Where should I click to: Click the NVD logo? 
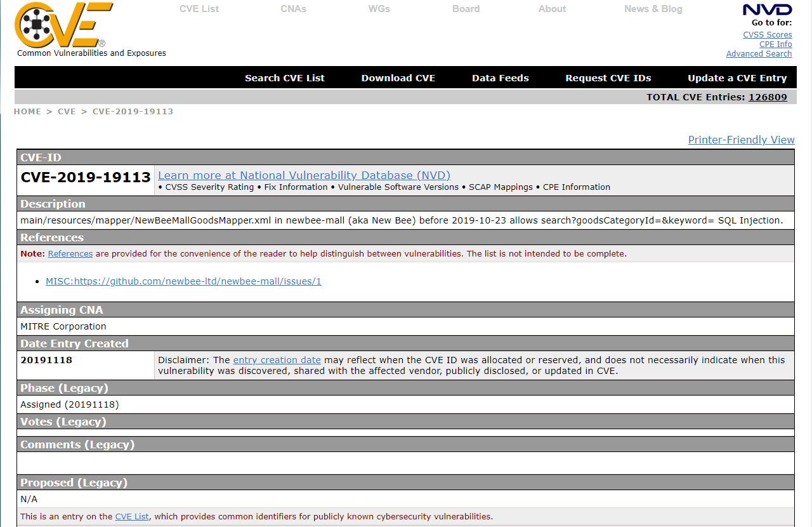click(768, 10)
